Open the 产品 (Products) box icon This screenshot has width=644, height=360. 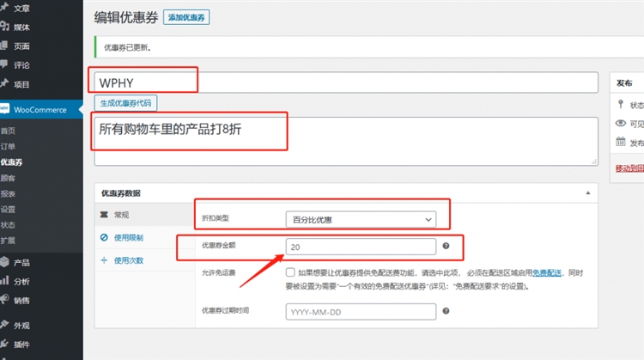pyautogui.click(x=4, y=262)
